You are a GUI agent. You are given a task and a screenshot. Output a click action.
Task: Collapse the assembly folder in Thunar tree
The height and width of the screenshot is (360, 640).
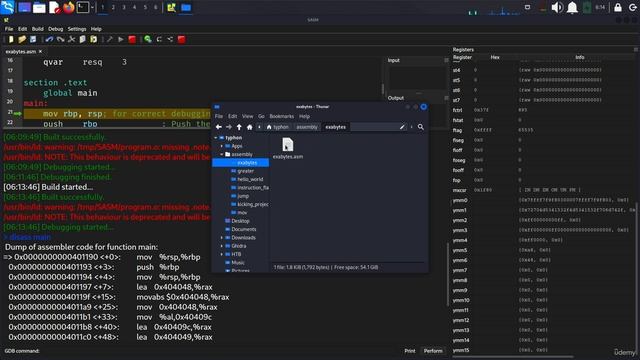point(222,154)
